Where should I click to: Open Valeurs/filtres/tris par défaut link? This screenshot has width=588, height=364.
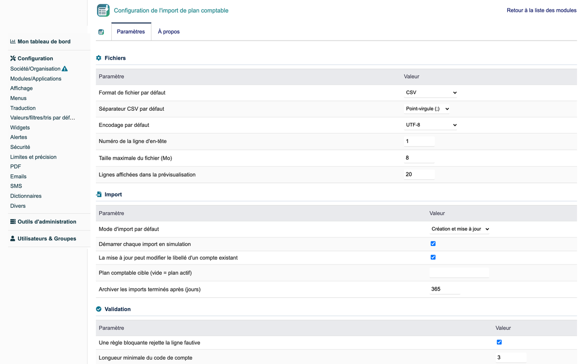click(43, 118)
